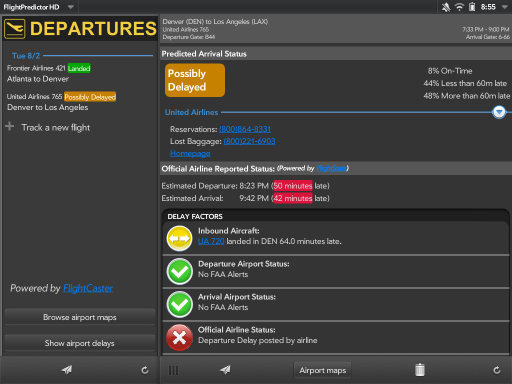Tap the Wi-Fi status icon
The image size is (512, 384).
pos(459,7)
